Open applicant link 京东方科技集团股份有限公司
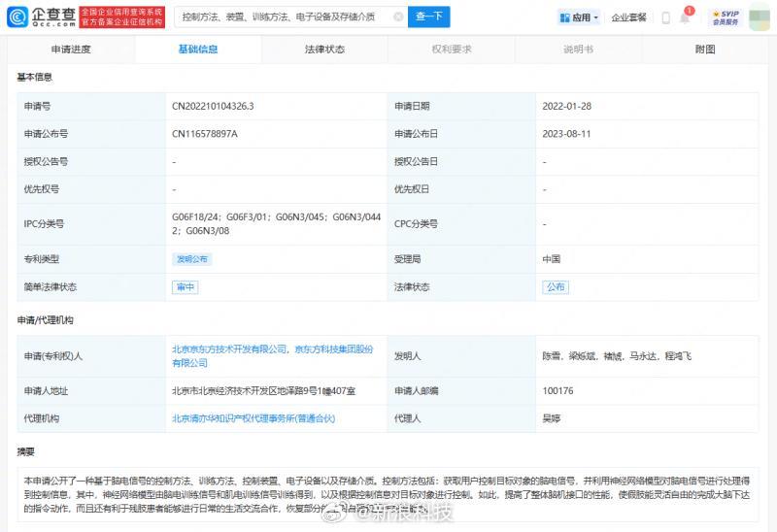This screenshot has height=532, width=777. [x=333, y=349]
